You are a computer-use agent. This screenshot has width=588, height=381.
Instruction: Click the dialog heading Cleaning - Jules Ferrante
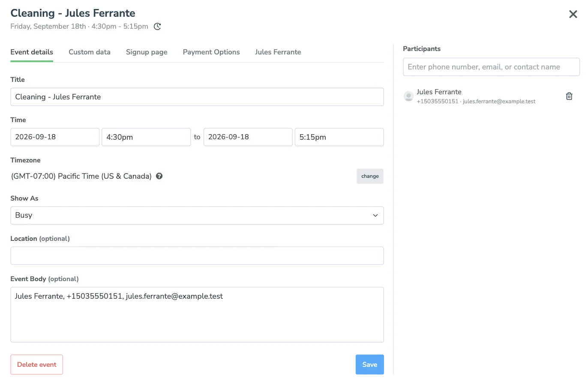point(73,13)
